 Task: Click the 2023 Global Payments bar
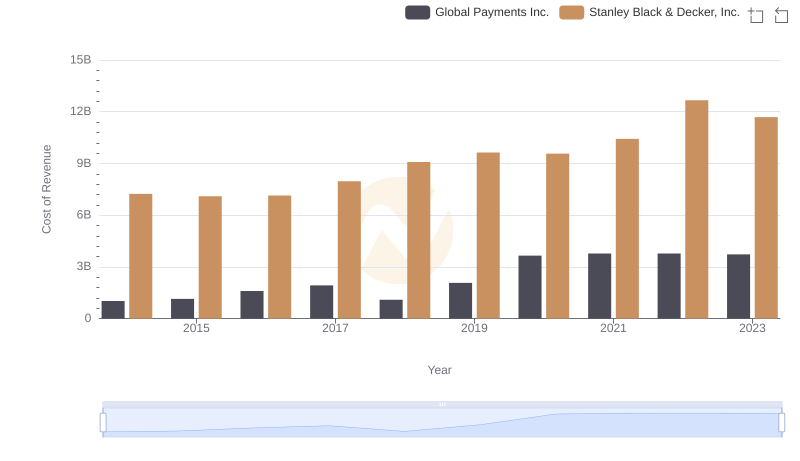738,287
